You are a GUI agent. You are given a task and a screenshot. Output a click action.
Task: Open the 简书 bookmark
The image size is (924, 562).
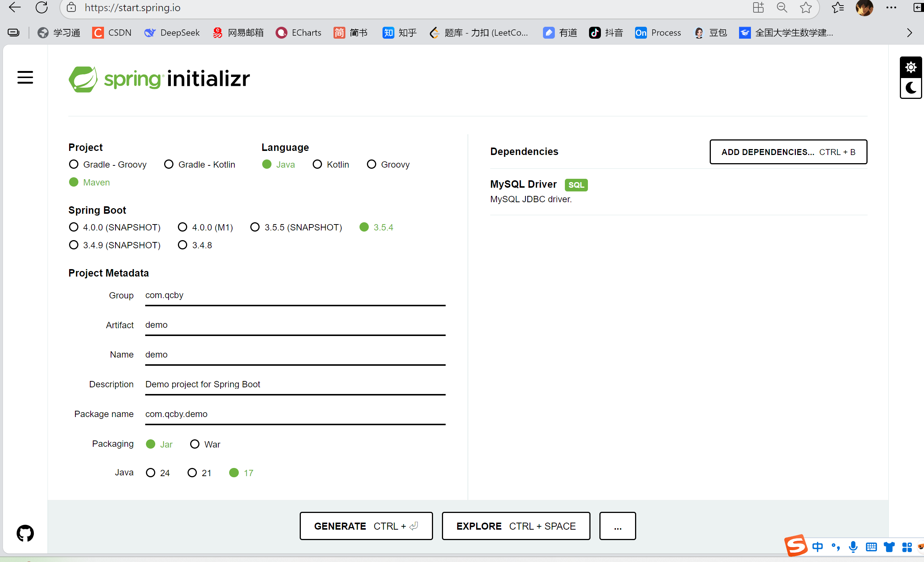coord(350,33)
